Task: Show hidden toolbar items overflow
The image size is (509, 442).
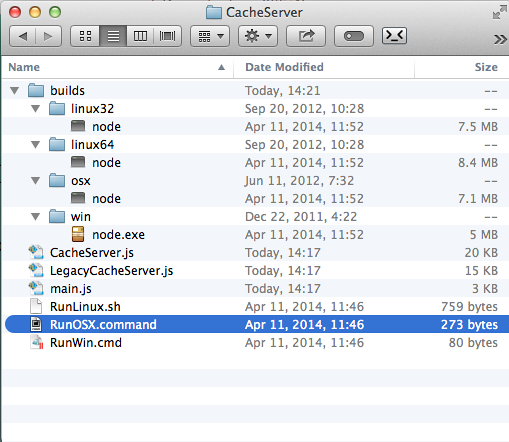Action: 500,39
